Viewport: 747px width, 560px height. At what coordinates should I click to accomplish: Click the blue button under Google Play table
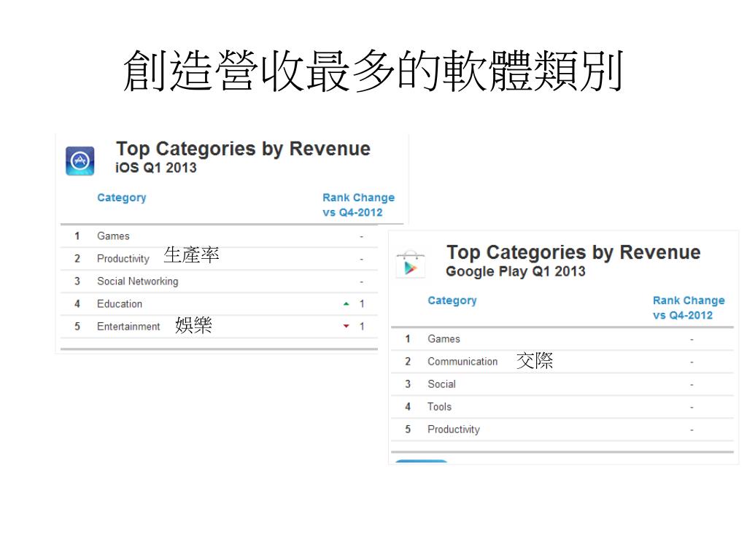(x=421, y=461)
